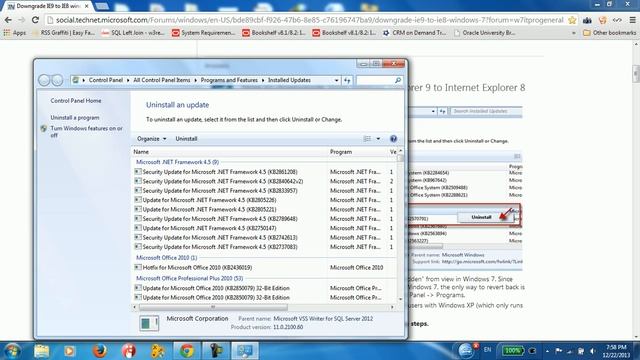
Task: Bookmark this page with star icon
Action: pyautogui.click(x=572, y=20)
